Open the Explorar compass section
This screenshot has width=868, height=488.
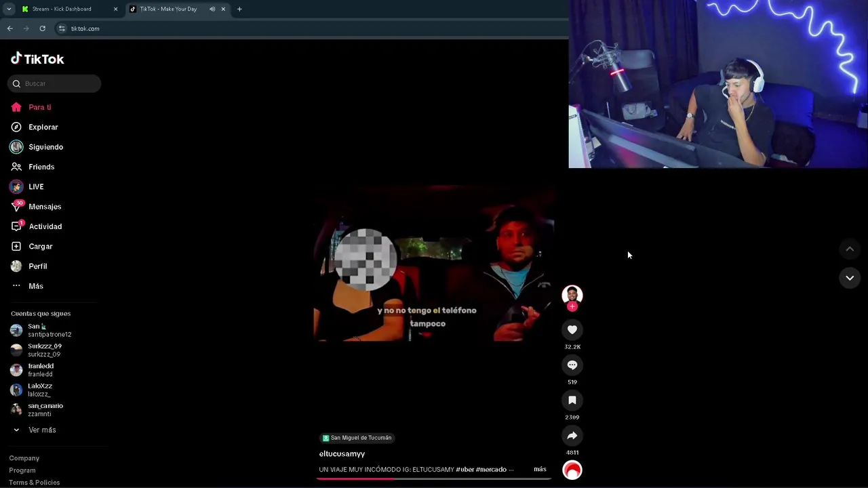[35, 127]
